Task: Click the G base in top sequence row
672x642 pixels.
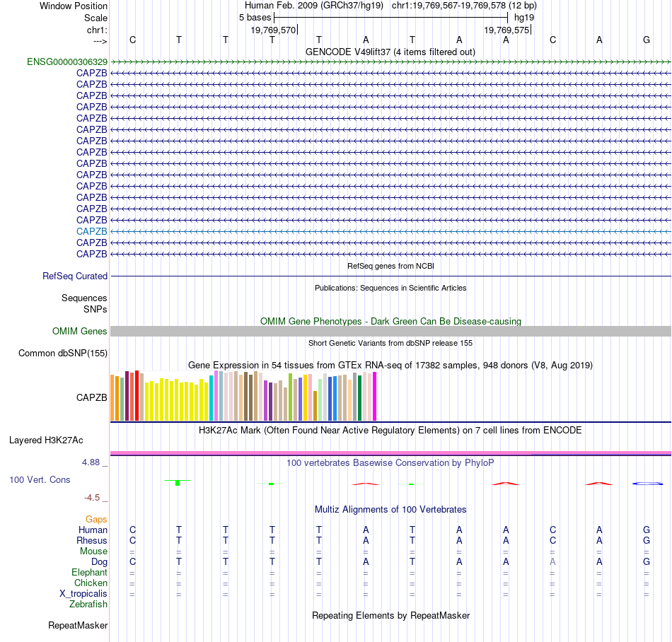Action: 647,40
